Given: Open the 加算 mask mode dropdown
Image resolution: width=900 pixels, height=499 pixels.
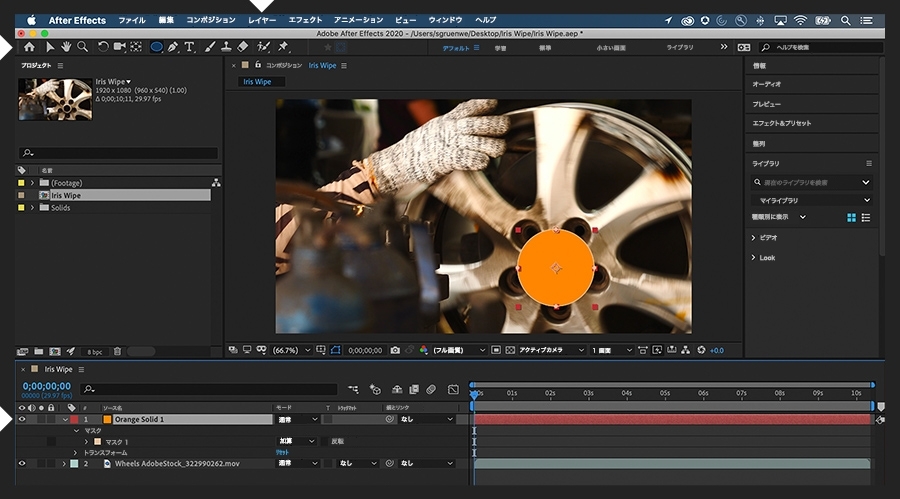Looking at the screenshot, I should [297, 441].
